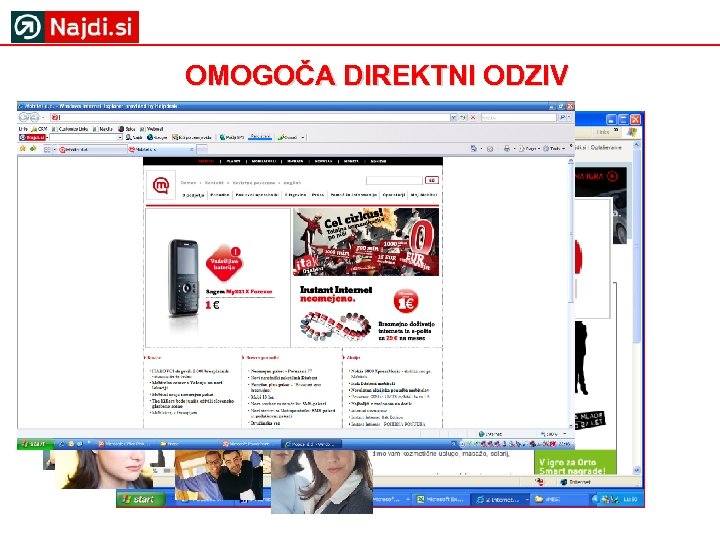Screen dimensions: 720x540
Task: Click the magnifier search button in IE
Action: pos(562,118)
